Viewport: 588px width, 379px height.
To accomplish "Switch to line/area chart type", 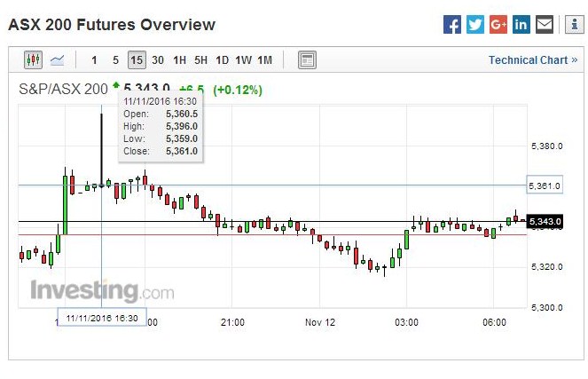I will [58, 60].
